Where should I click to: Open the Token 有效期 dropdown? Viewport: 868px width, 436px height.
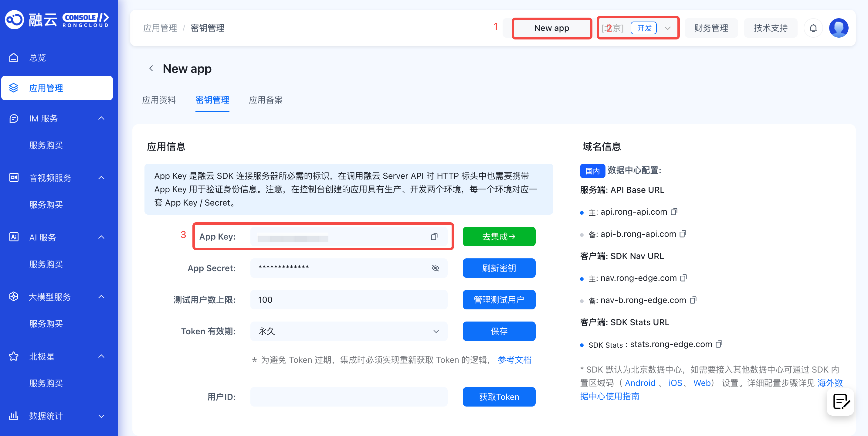coord(349,332)
